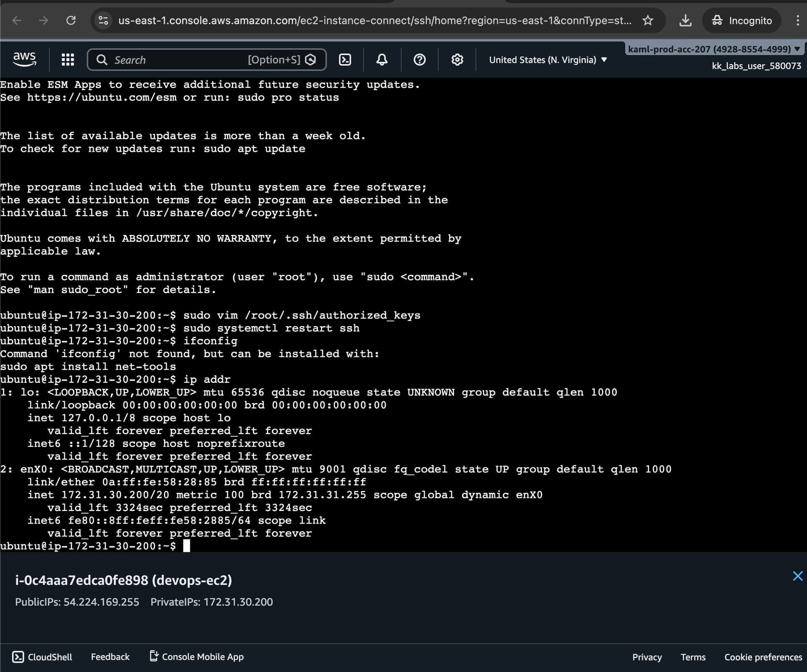
Task: Click the Amazon Q icon in search bar
Action: [311, 60]
